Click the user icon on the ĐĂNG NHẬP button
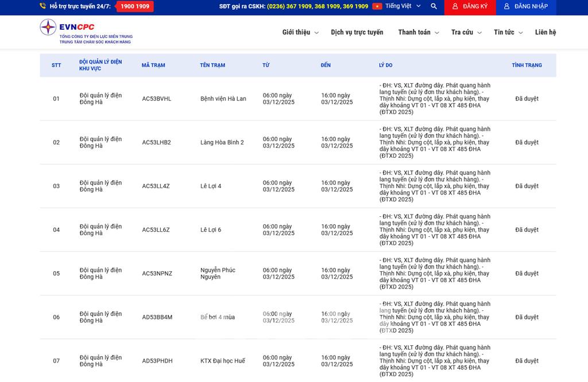Screen dimensions: 588x382 click(x=507, y=6)
